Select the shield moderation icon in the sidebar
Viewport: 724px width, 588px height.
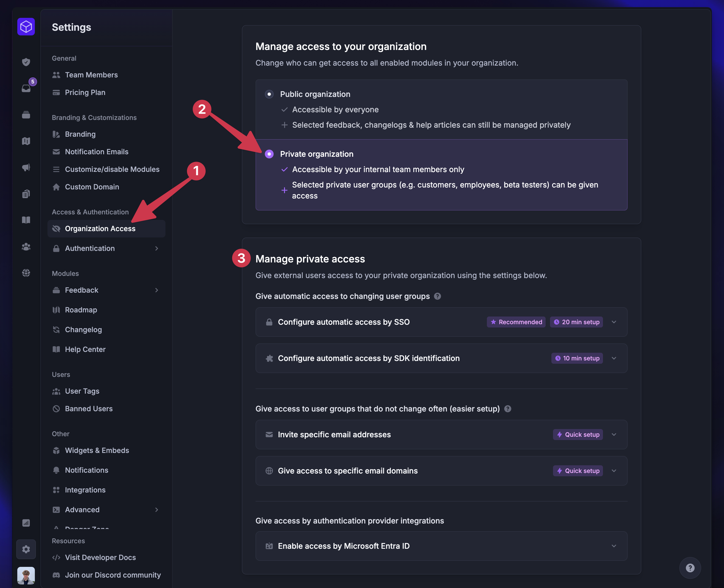26,62
